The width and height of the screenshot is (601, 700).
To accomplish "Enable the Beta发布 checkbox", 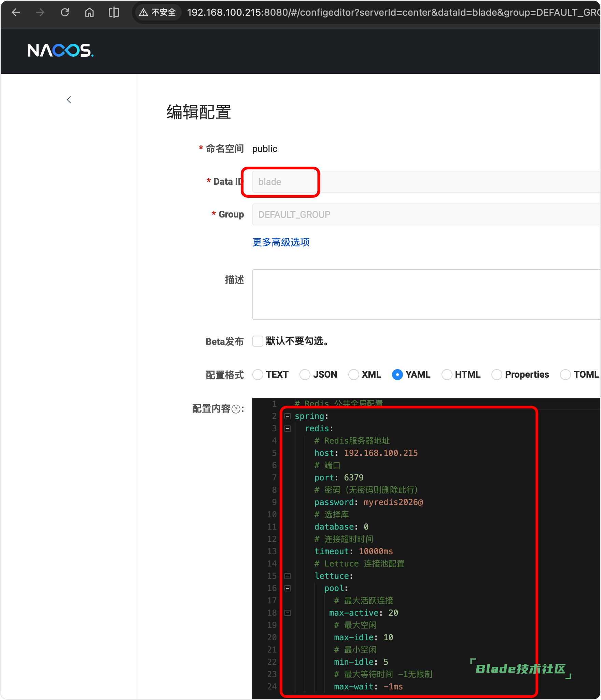I will click(258, 341).
